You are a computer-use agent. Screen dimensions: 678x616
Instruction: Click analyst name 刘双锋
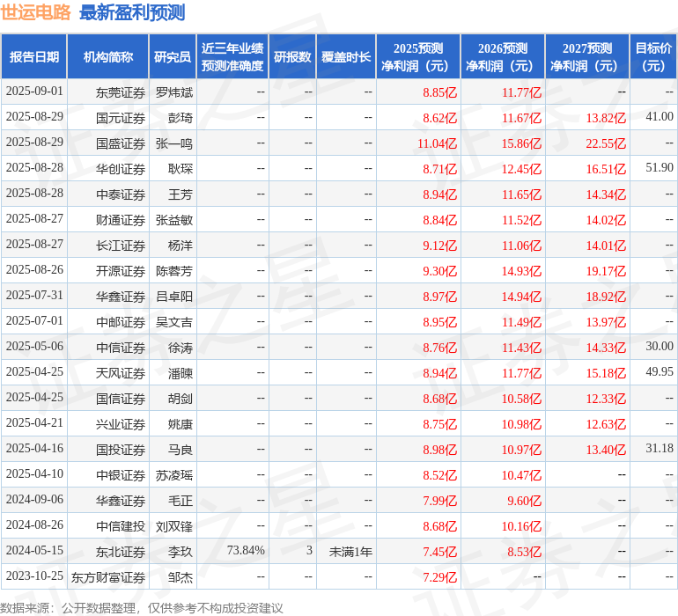pos(174,526)
